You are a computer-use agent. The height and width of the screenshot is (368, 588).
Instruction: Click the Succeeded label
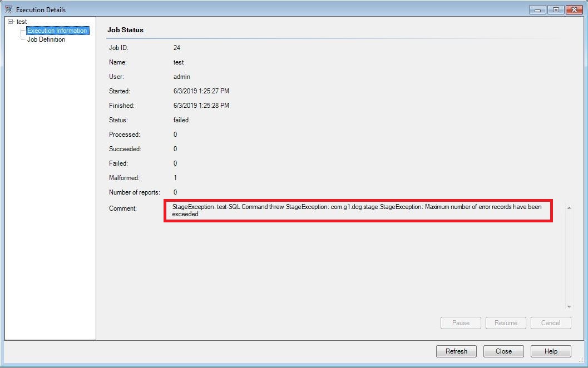125,149
